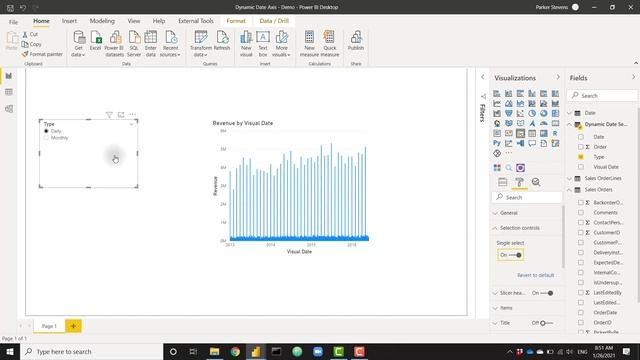
Task: Collapse the Visualizations pane with its chevron
Action: click(558, 77)
